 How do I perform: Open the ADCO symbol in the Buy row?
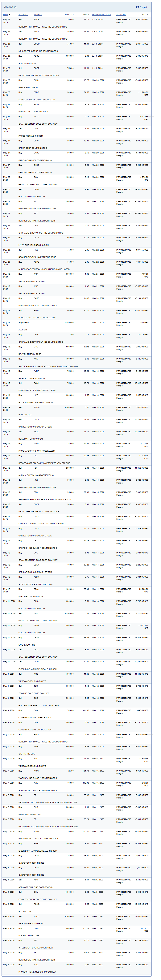(36, 56)
